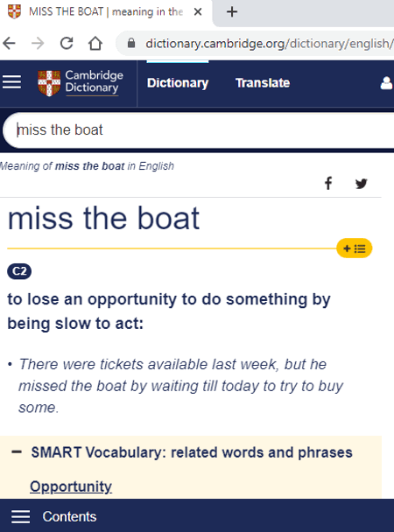Click the browser back arrow
394x532 pixels.
pyautogui.click(x=9, y=44)
